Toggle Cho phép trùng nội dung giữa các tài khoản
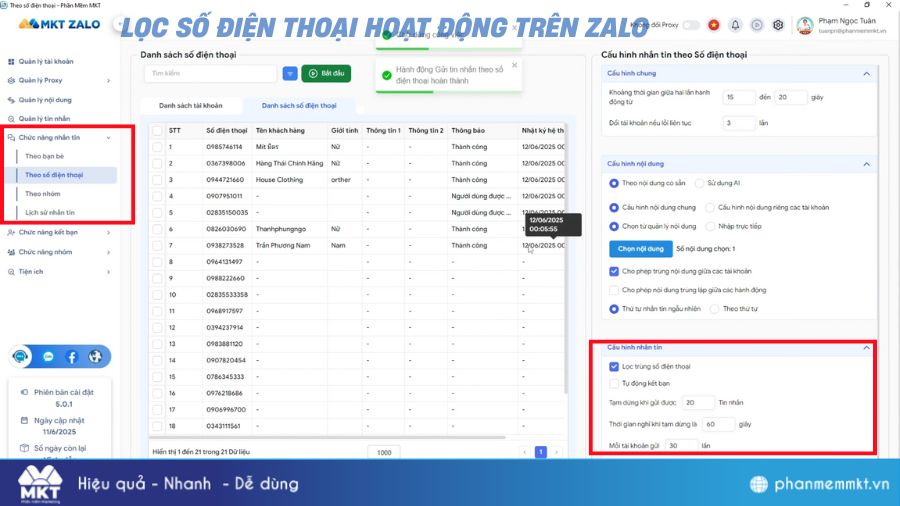This screenshot has height=506, width=900. point(614,271)
